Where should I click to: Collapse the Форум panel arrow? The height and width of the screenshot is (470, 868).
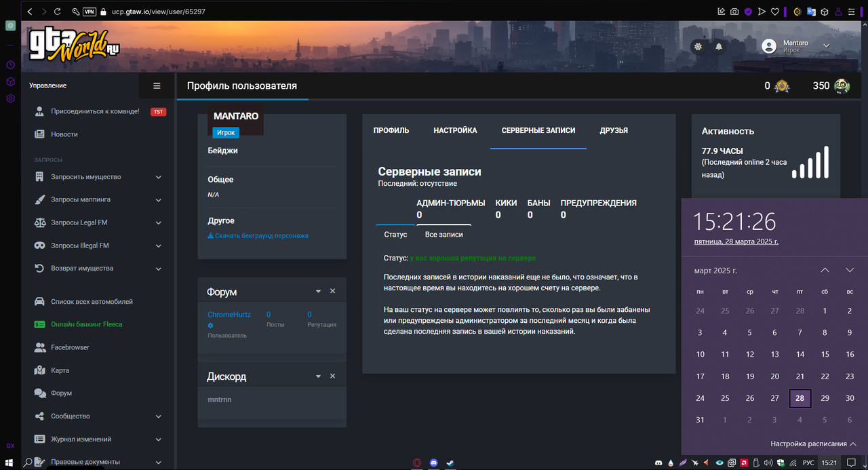point(318,291)
